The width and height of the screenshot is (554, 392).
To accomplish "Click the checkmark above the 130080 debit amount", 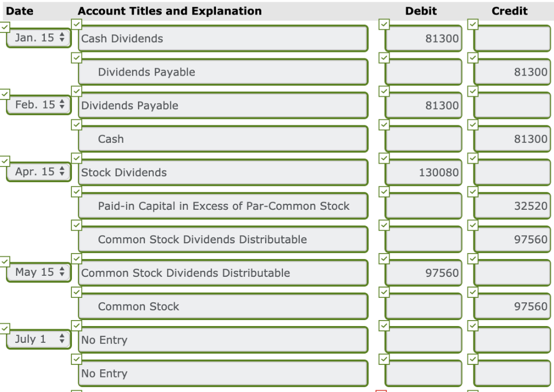I will click(384, 158).
